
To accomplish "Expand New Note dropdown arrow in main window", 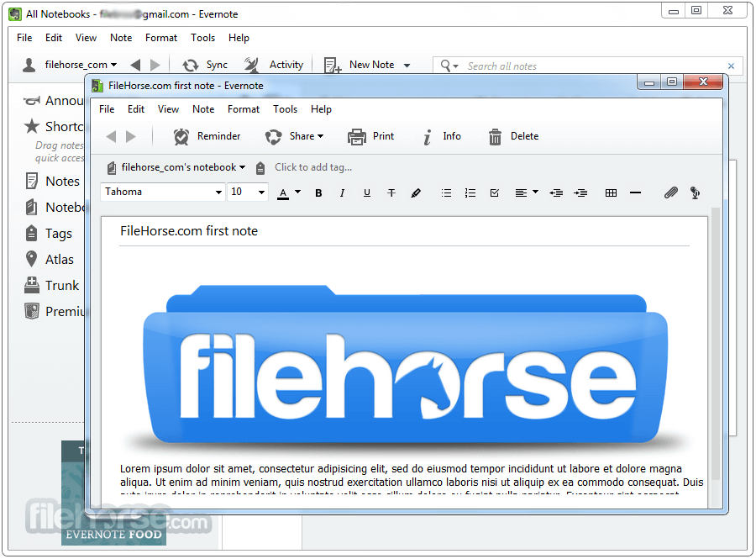I will click(x=407, y=65).
